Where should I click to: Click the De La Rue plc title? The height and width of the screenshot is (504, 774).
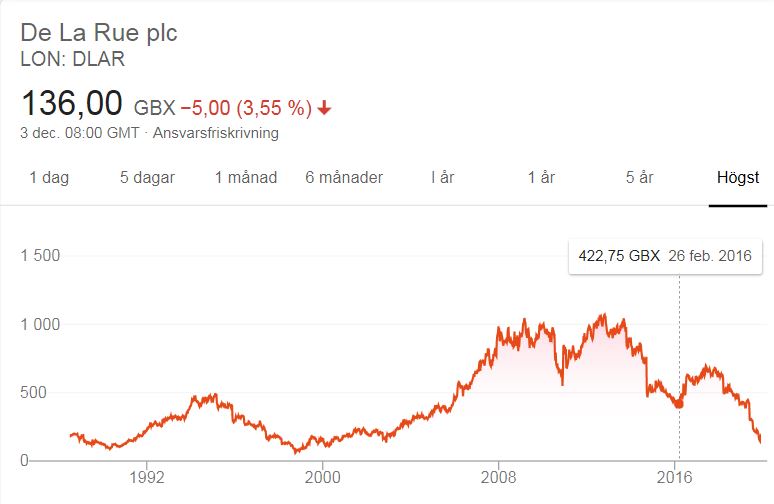[99, 33]
